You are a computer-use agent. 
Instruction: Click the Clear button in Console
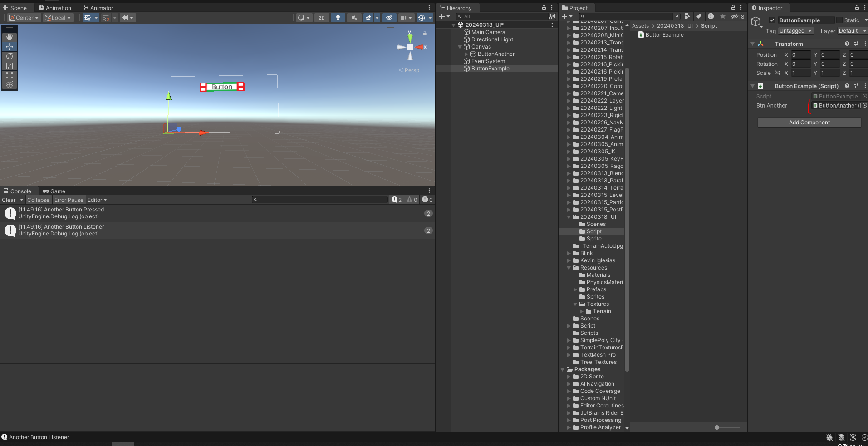9,200
